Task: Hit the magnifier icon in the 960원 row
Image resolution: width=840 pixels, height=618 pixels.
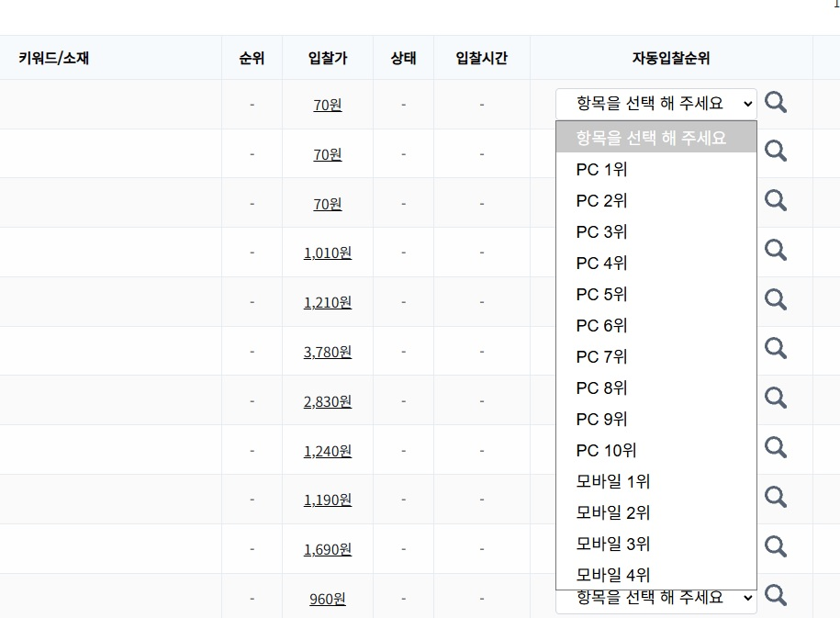Action: click(776, 597)
